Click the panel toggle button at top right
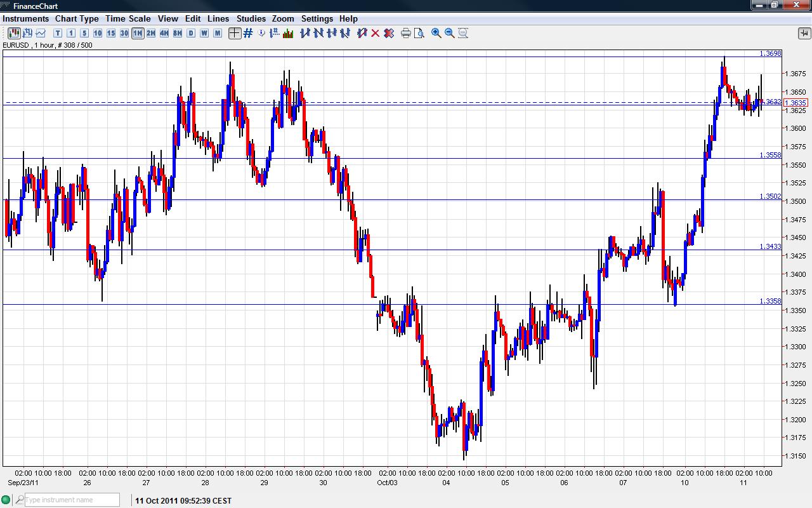812x508 pixels. (x=804, y=33)
